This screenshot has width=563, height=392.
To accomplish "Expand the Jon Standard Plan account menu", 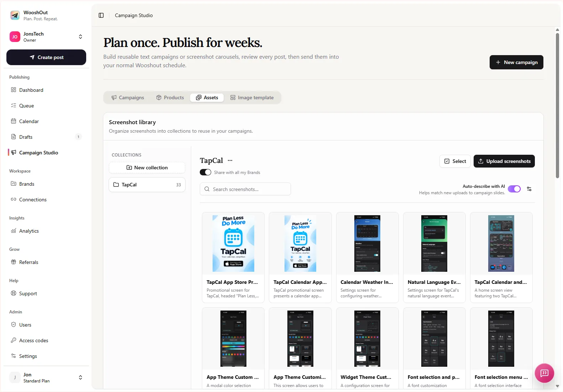I will click(46, 377).
